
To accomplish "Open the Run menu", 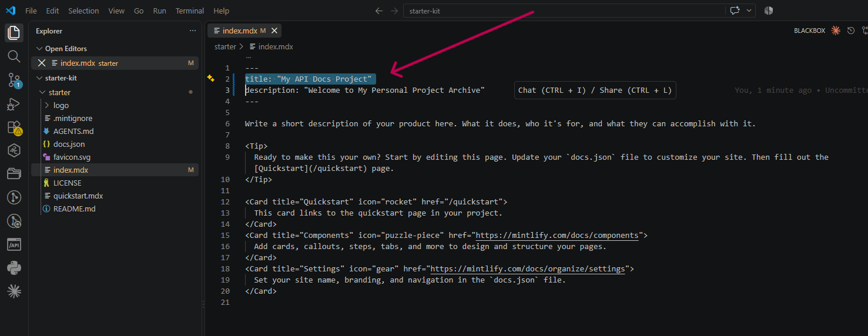I will tap(159, 11).
